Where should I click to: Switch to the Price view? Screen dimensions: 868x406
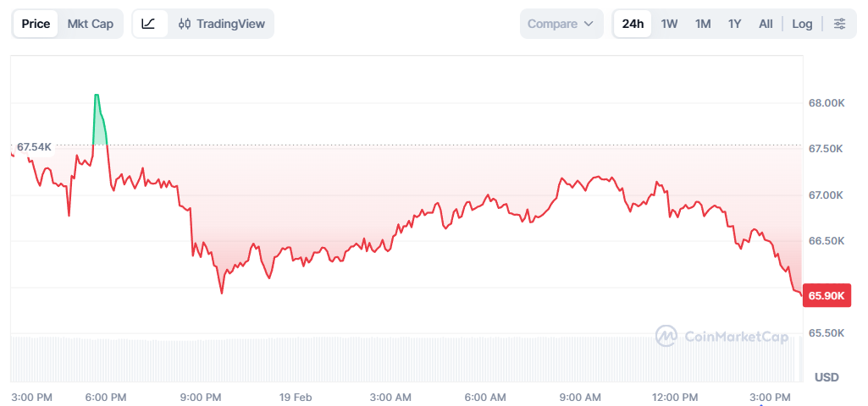(36, 24)
